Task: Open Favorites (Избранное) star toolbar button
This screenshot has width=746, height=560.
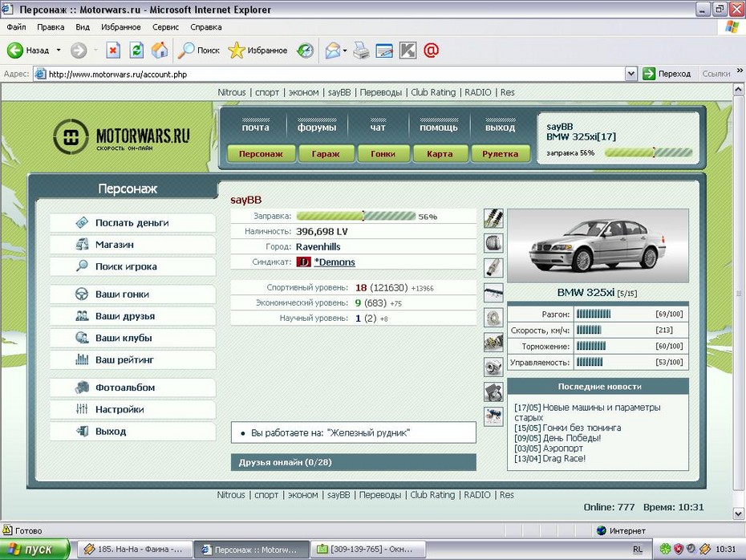Action: [x=257, y=50]
